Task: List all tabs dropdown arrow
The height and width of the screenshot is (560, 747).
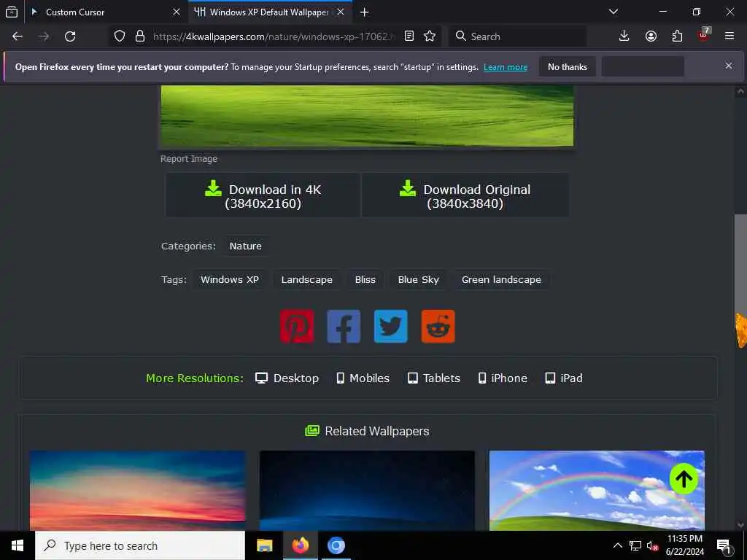Action: 614,12
